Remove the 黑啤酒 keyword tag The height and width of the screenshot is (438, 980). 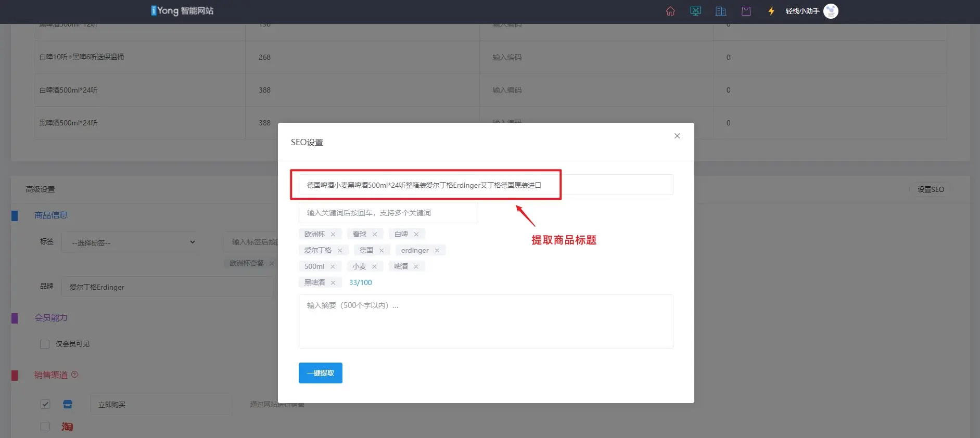[x=333, y=283]
